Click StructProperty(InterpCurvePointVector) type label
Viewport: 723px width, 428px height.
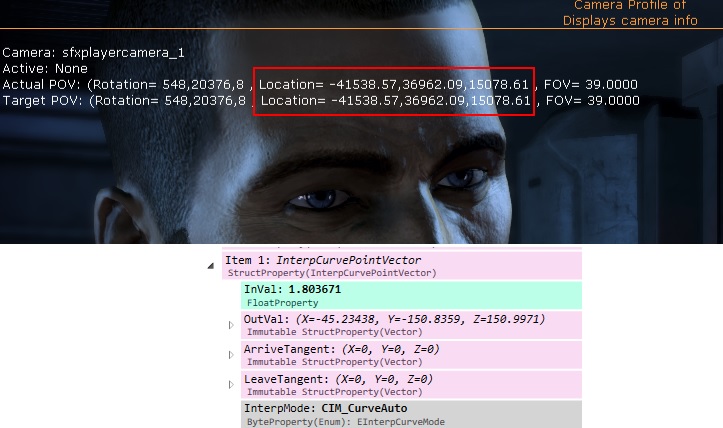click(x=332, y=273)
